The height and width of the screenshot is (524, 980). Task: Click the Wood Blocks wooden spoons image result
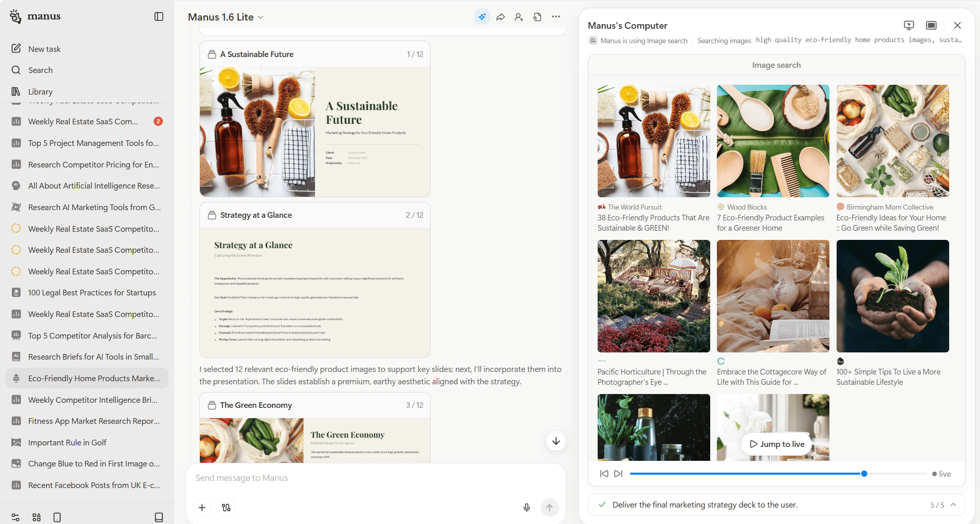(773, 141)
